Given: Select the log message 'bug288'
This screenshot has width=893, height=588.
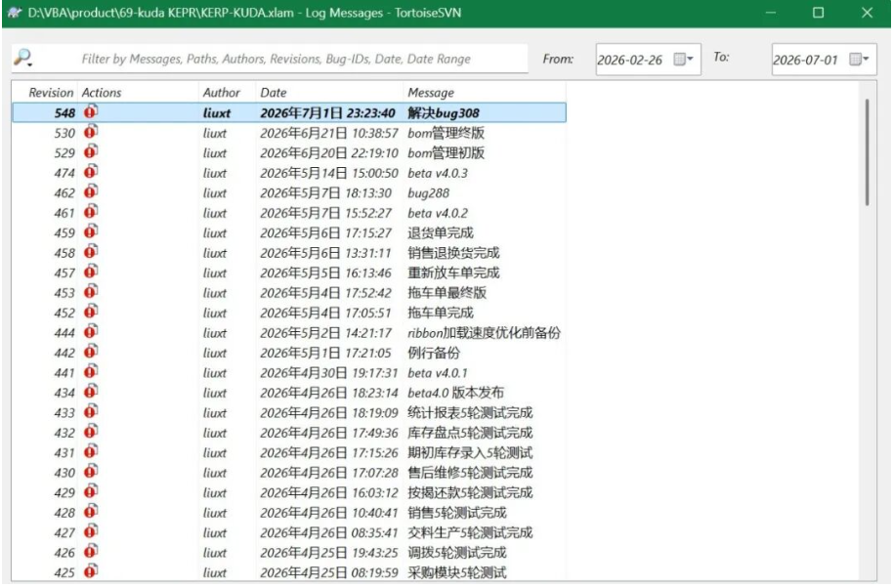Looking at the screenshot, I should click(x=428, y=193).
